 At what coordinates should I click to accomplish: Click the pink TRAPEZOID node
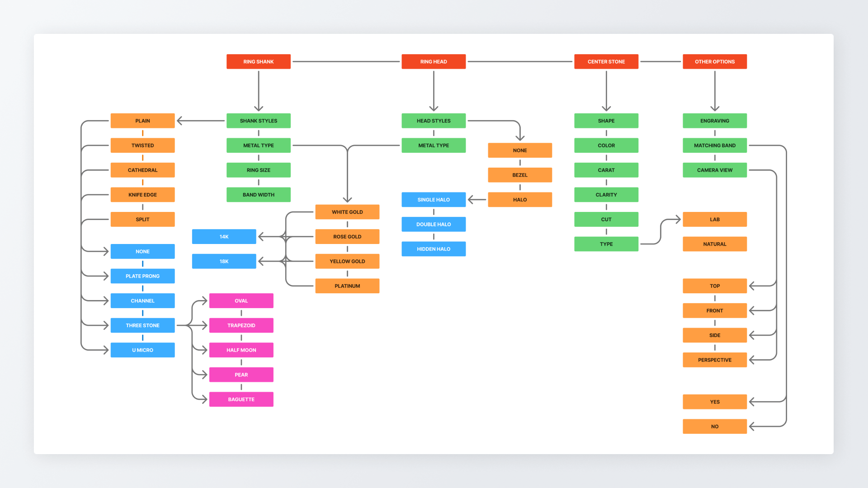click(x=241, y=325)
